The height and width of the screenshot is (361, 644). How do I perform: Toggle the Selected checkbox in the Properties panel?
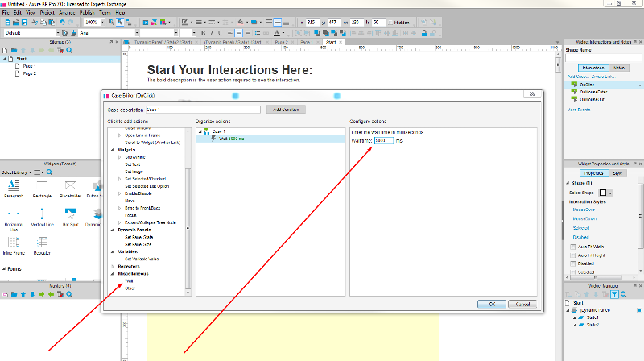(572, 272)
